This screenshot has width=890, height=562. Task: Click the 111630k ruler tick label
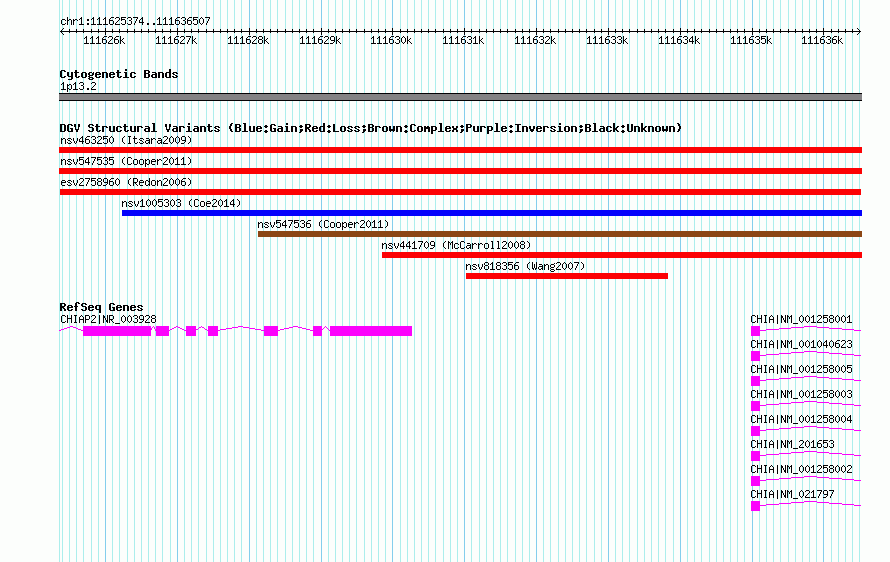(x=391, y=41)
